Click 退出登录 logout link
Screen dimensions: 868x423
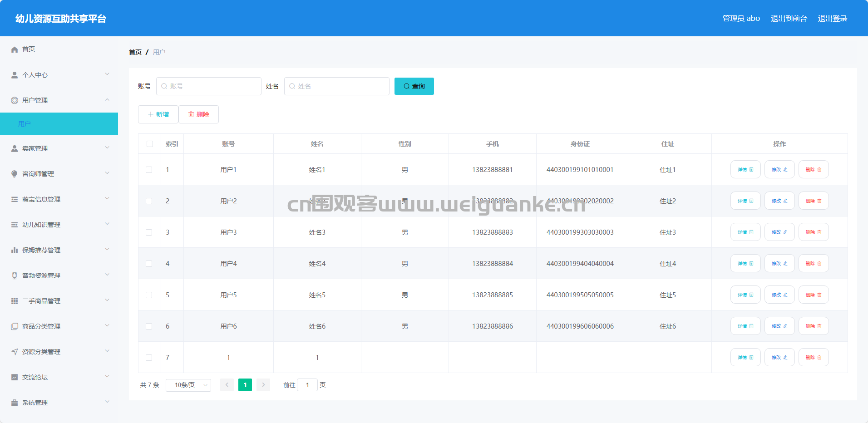[833, 19]
